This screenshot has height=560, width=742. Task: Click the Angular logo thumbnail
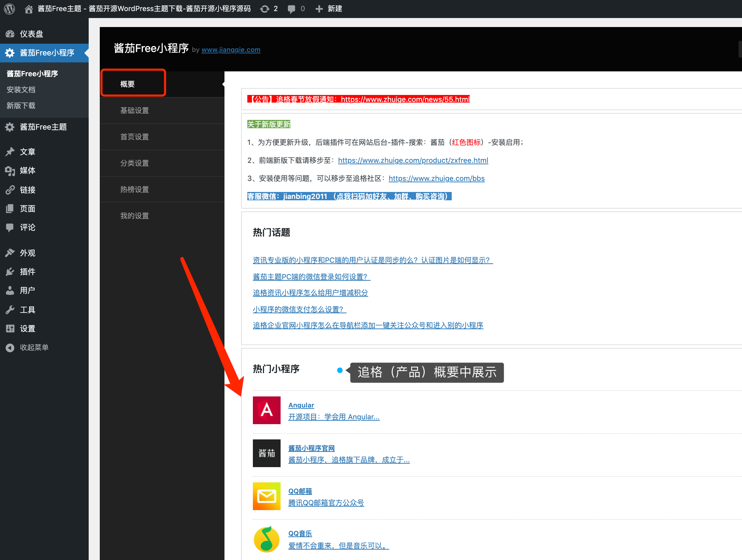267,410
